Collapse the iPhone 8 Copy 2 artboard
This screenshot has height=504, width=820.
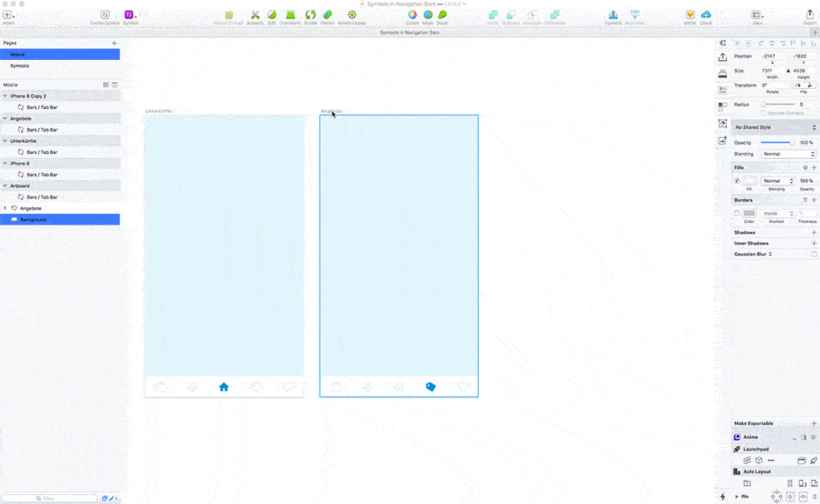5,96
